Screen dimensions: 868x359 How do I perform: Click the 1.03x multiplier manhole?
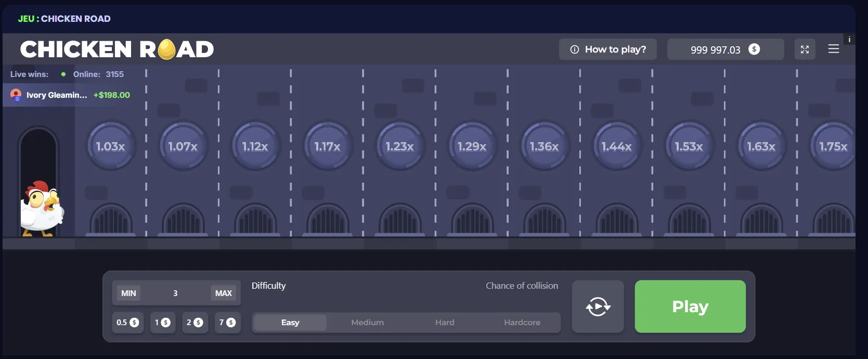click(110, 147)
